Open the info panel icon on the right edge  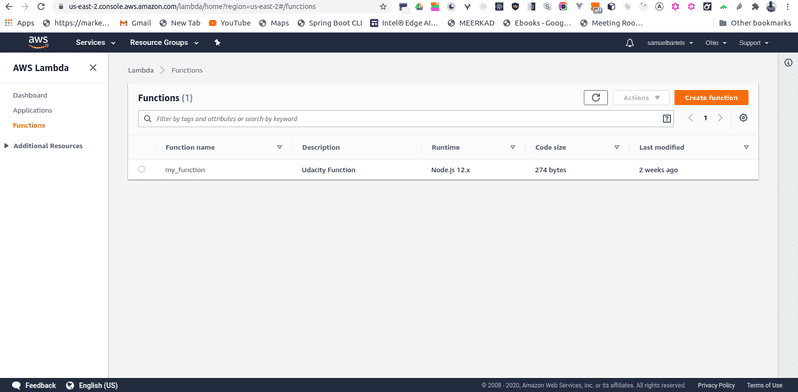coord(788,63)
